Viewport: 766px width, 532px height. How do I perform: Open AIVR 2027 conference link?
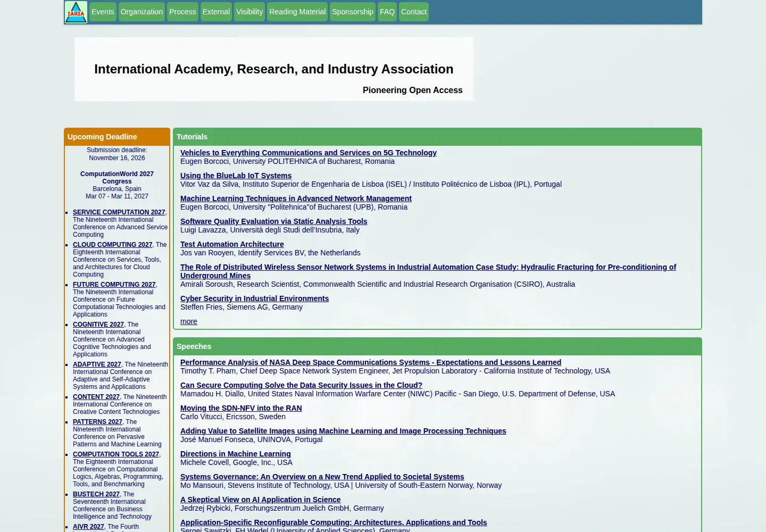[88, 527]
